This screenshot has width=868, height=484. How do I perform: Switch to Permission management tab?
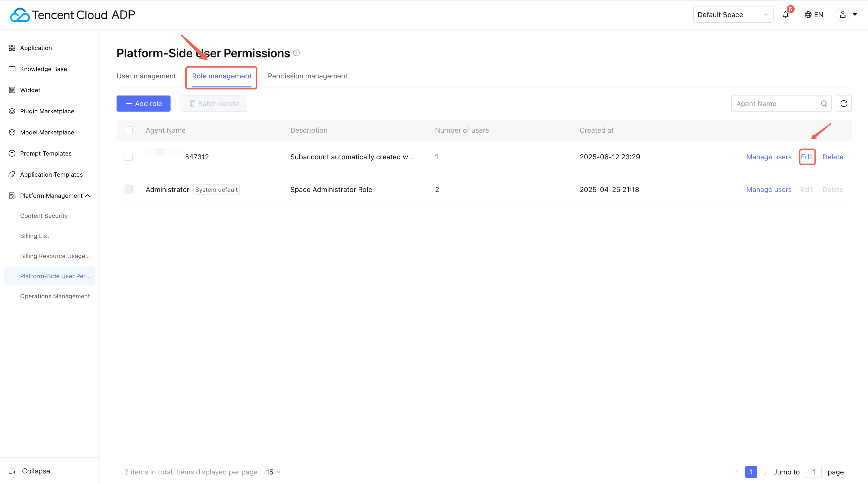click(x=307, y=76)
